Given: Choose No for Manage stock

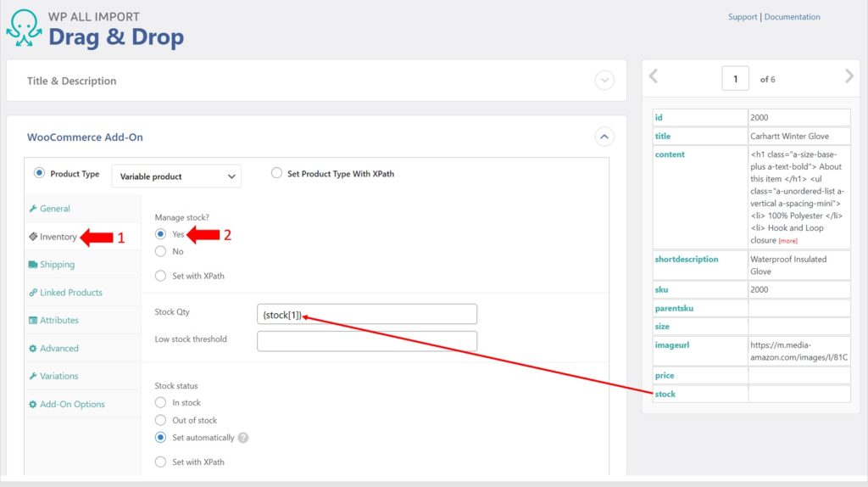Looking at the screenshot, I should point(160,251).
